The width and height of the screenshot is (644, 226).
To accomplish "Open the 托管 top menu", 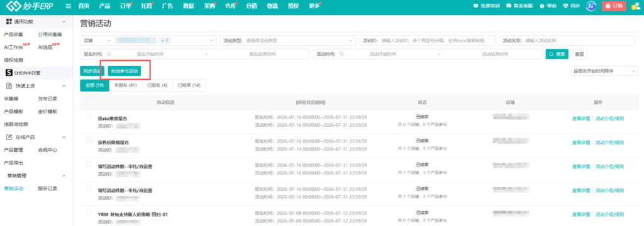I will coord(147,6).
